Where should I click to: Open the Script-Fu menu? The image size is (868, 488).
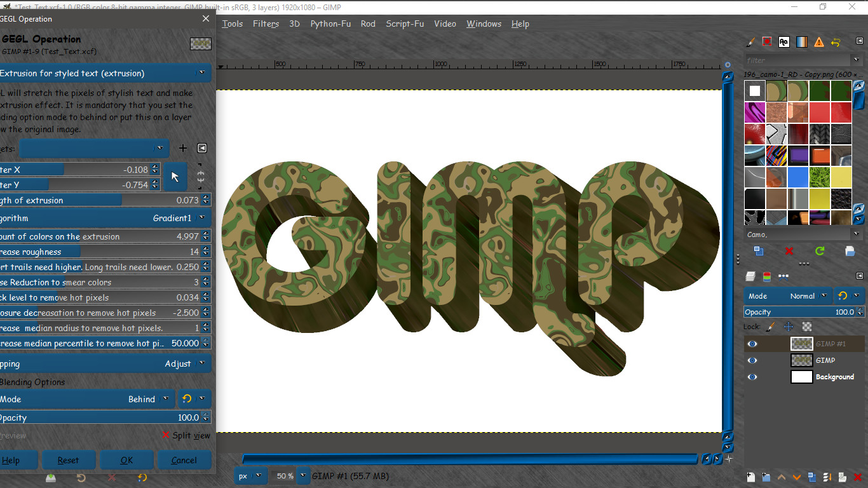(405, 24)
